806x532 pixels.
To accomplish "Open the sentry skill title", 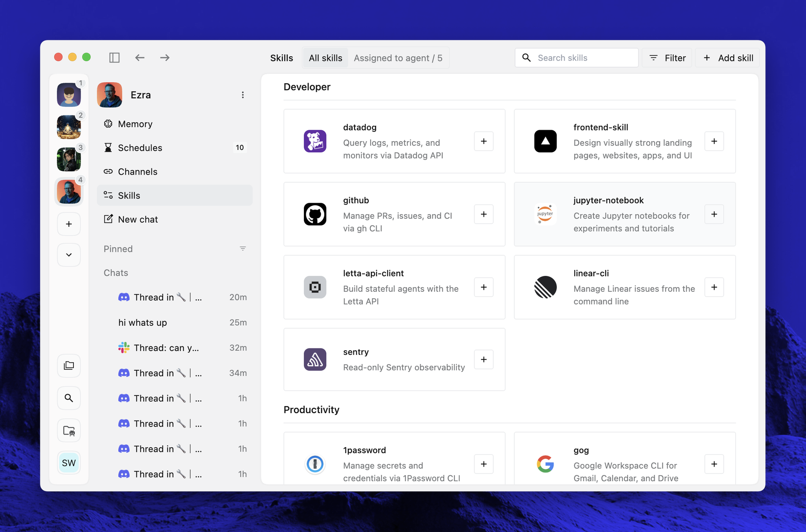I will (x=356, y=352).
